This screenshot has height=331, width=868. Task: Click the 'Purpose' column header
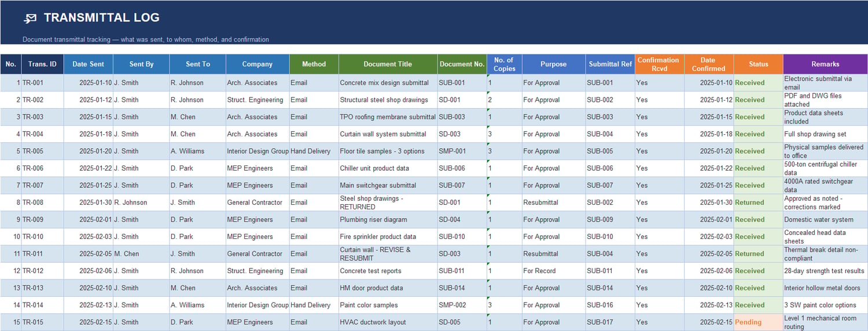coord(554,64)
